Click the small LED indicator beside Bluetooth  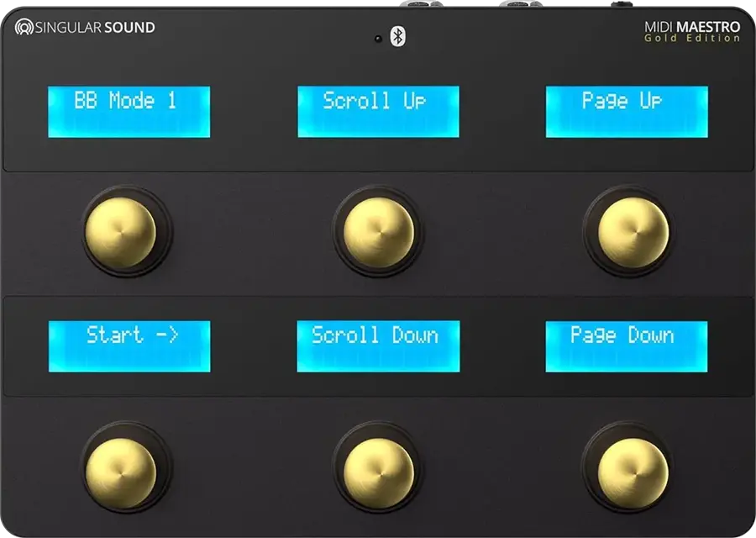point(379,39)
